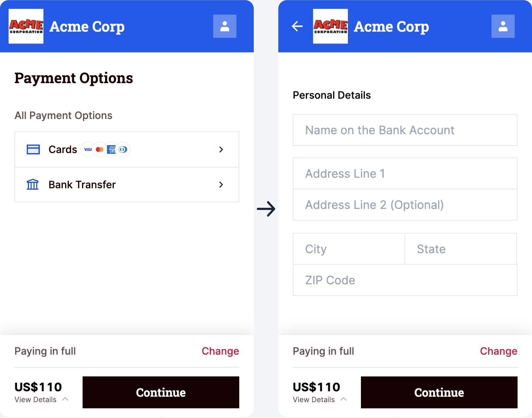This screenshot has width=532, height=418.
Task: Click the Change link on the left screen
Action: [220, 351]
